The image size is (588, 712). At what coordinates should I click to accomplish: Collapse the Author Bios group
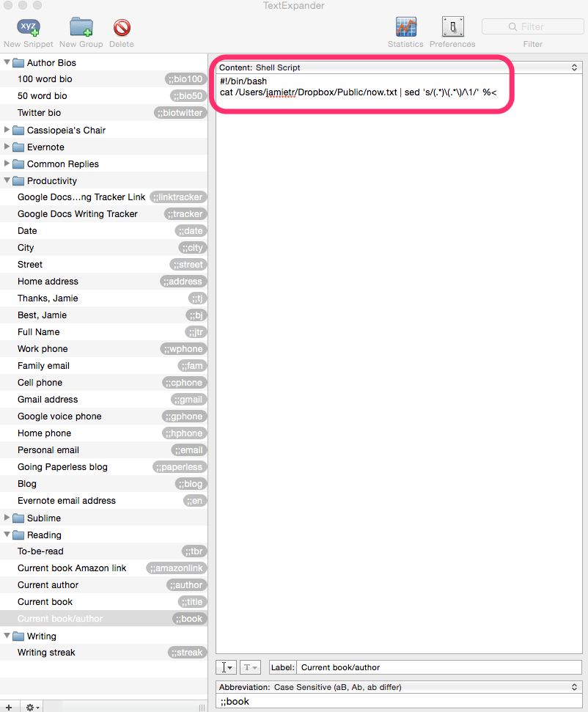tap(7, 62)
